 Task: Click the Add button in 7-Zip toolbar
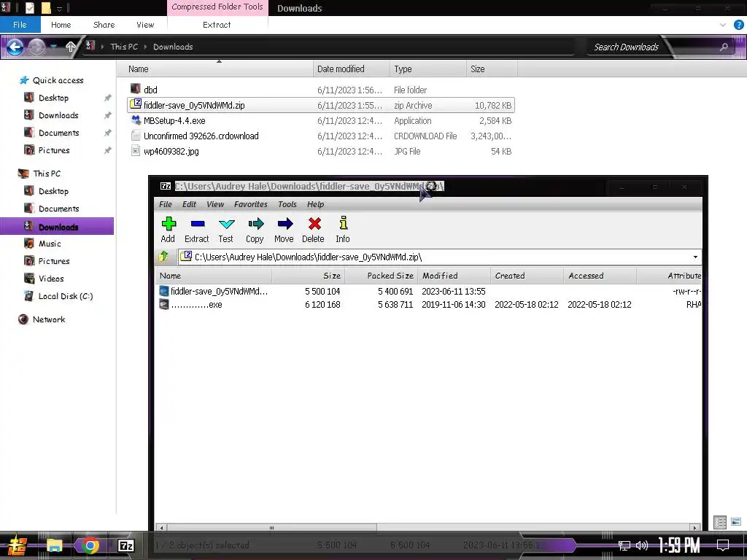(x=169, y=230)
